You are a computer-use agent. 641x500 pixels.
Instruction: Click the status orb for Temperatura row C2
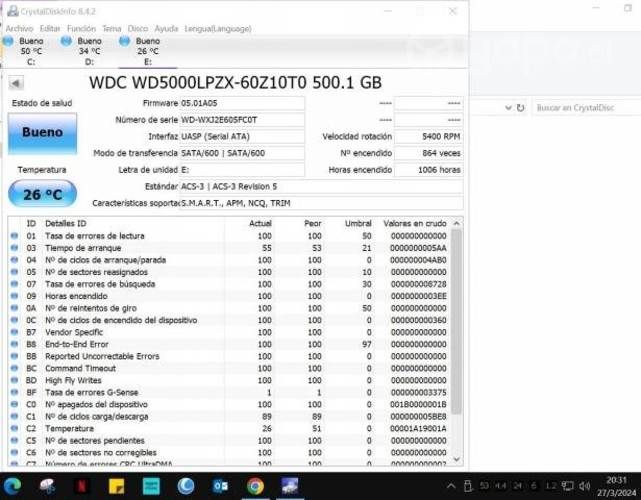14,428
